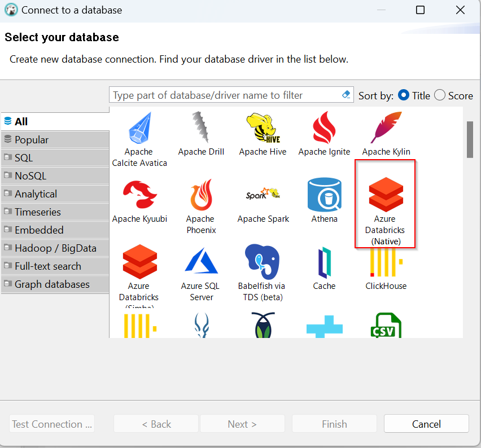Open the Graph databases category
The image size is (481, 448).
coord(55,284)
